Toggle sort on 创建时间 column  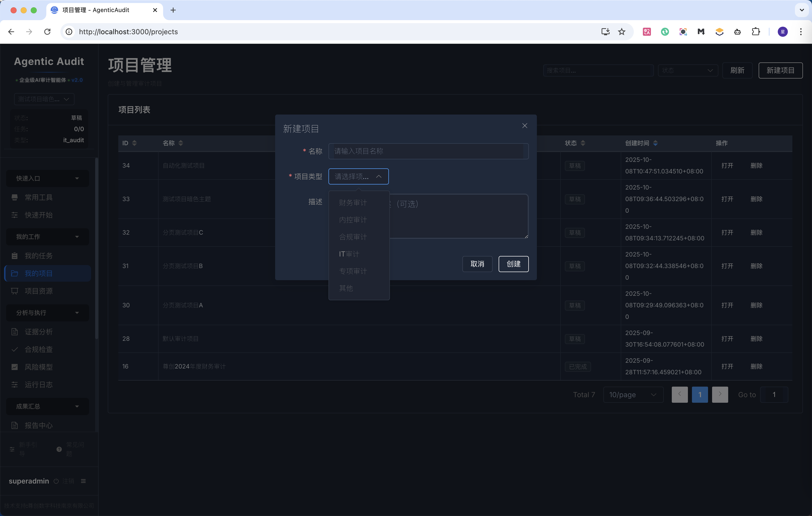pyautogui.click(x=655, y=143)
